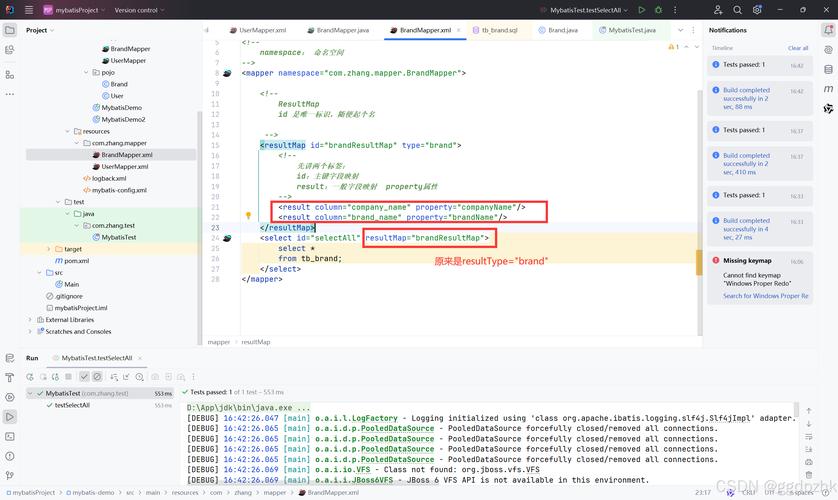Open the Git tool window icon in left sidebar
This screenshot has height=500, width=838.
pos(10,476)
